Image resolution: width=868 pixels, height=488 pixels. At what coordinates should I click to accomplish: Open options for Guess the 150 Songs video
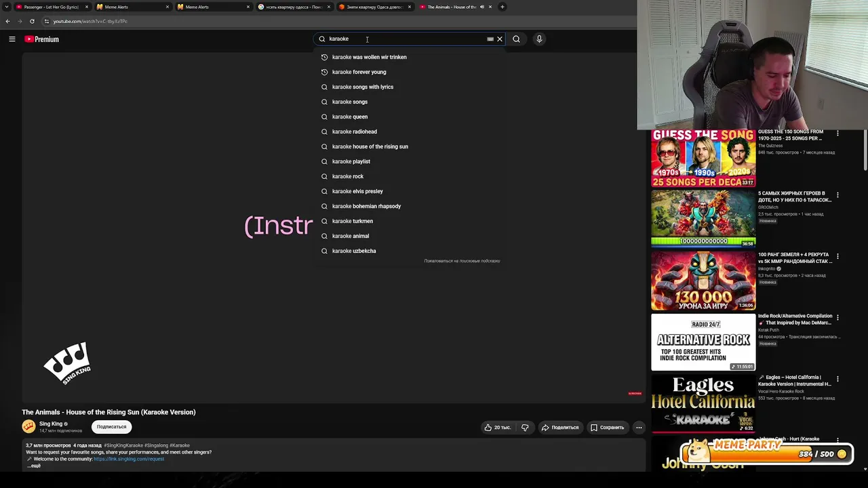point(837,134)
